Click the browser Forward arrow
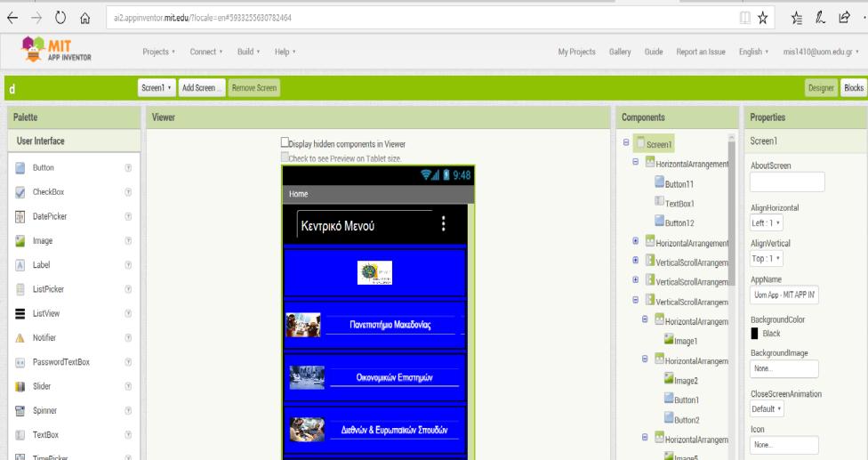Image resolution: width=868 pixels, height=460 pixels. (x=36, y=19)
